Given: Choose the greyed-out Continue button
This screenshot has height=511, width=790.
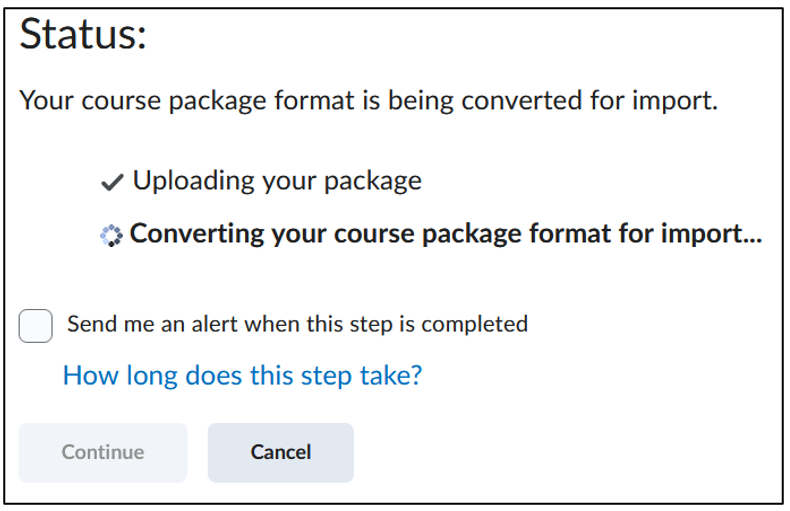Looking at the screenshot, I should [x=103, y=453].
